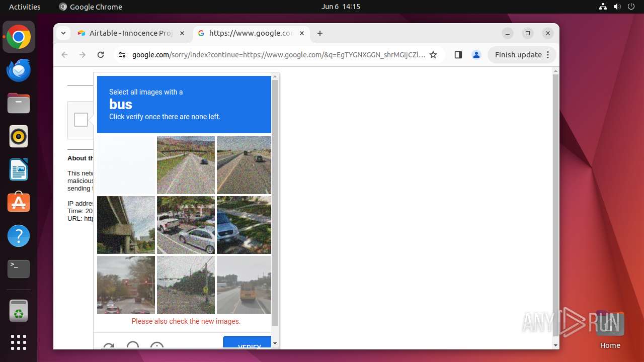644x362 pixels.
Task: Open reCAPTCHA help info icon
Action: tap(157, 346)
